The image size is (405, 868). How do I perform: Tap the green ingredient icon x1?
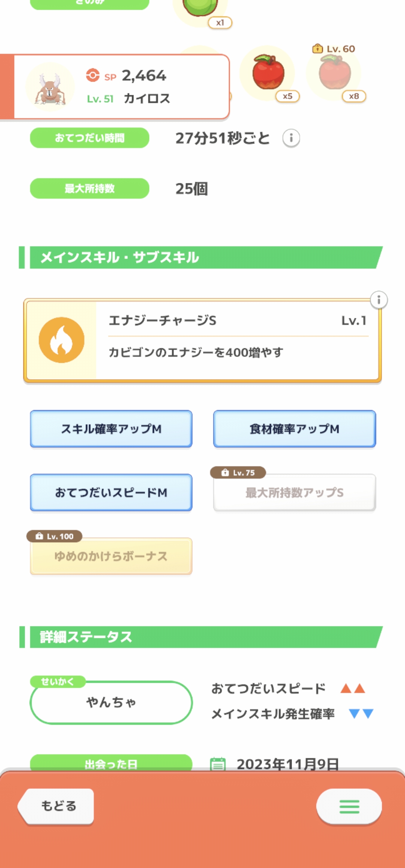(x=200, y=7)
